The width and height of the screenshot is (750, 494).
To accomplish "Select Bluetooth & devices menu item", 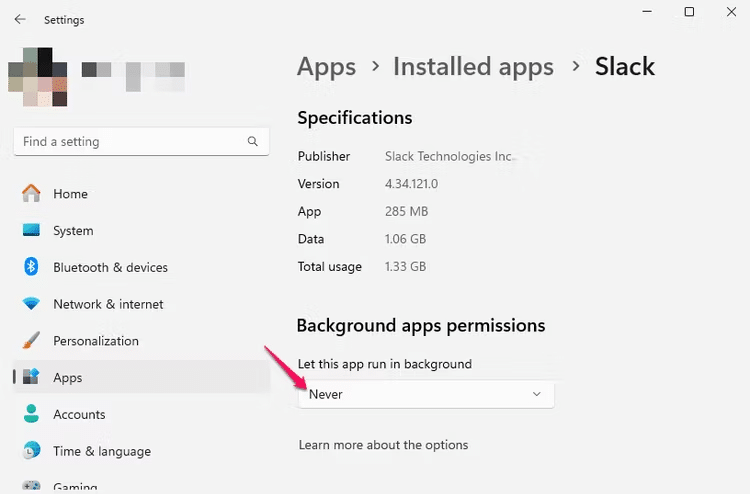I will pyautogui.click(x=110, y=267).
